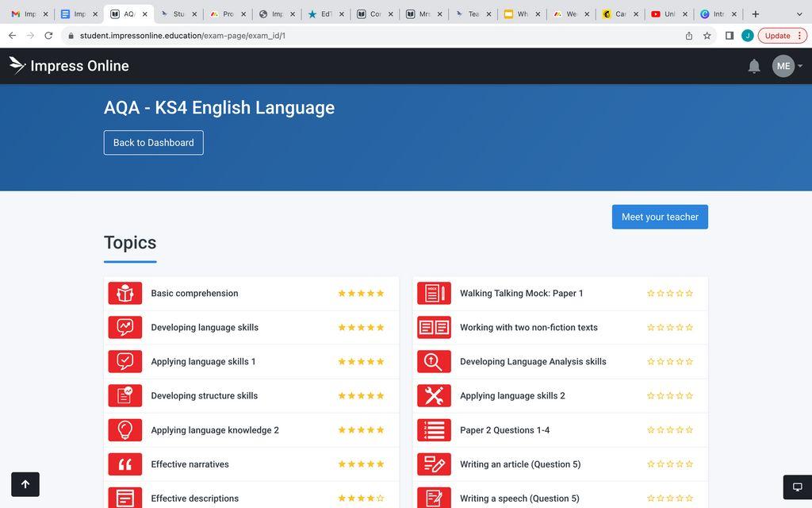Switch to the 'Mrs' tab
The width and height of the screenshot is (812, 508).
[423, 14]
